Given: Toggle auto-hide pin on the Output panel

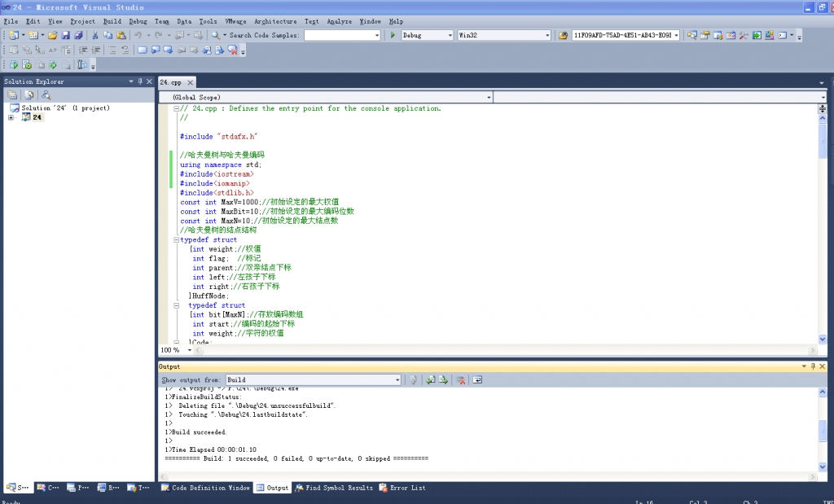Looking at the screenshot, I should tap(813, 366).
